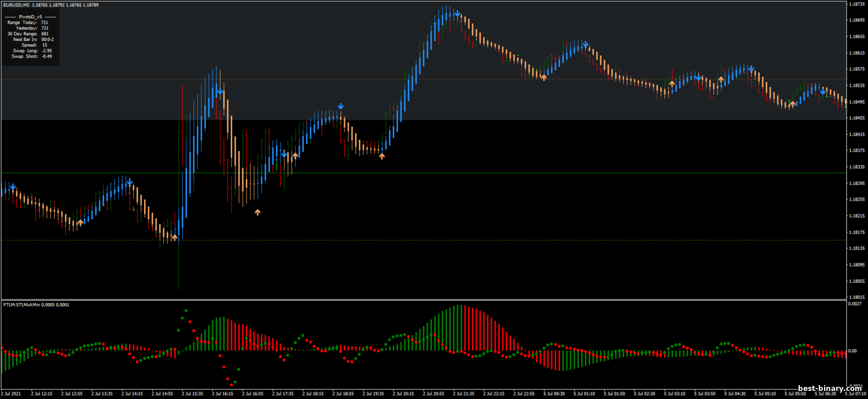The height and width of the screenshot is (399, 868).
Task: Click the FTLM-STLMxAMm indicator label
Action: (x=23, y=304)
